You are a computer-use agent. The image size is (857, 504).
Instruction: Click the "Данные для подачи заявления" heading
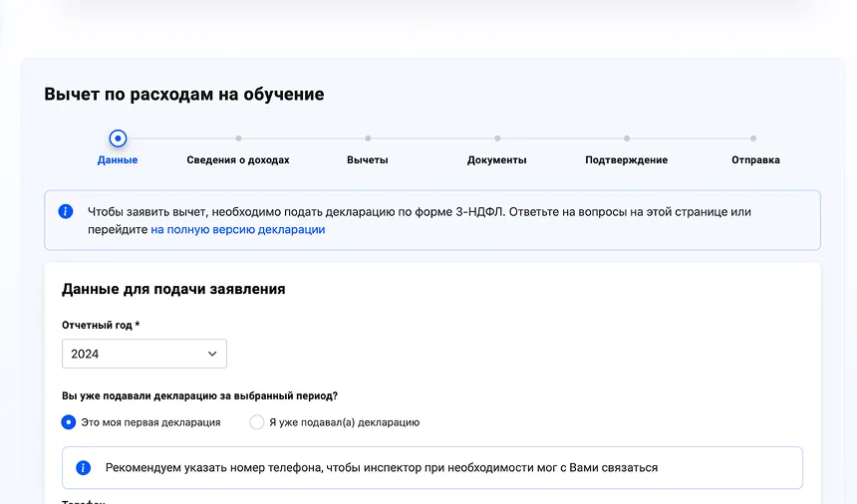click(x=173, y=290)
